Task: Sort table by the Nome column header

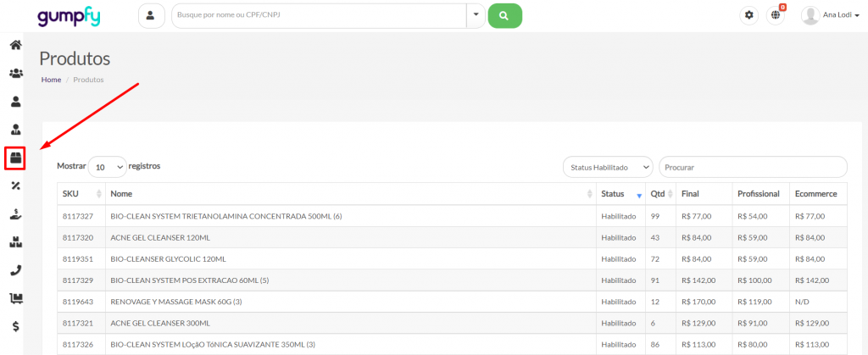Action: pos(349,194)
